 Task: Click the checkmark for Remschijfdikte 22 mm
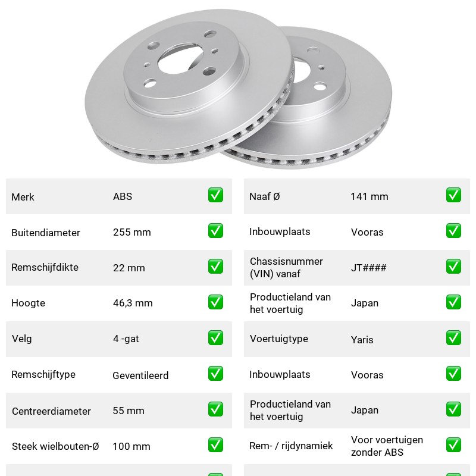(x=215, y=266)
